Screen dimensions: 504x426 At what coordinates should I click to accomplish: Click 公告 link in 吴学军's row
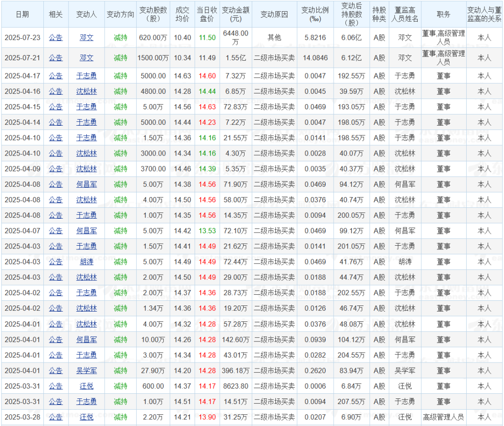tap(56, 370)
